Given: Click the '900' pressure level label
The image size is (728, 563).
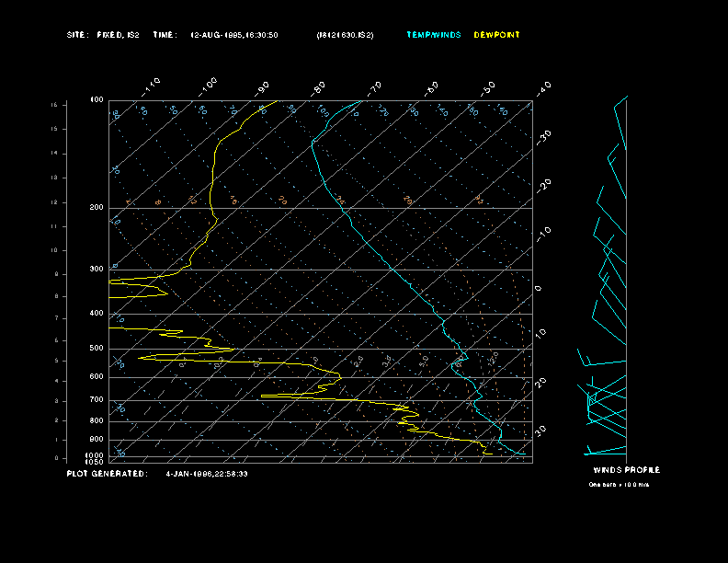Looking at the screenshot, I should [97, 440].
